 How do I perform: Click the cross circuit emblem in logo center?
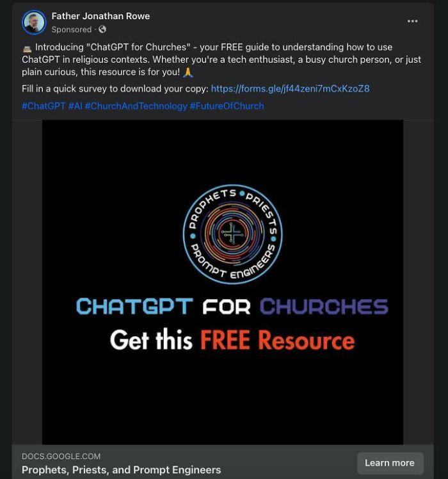point(232,234)
